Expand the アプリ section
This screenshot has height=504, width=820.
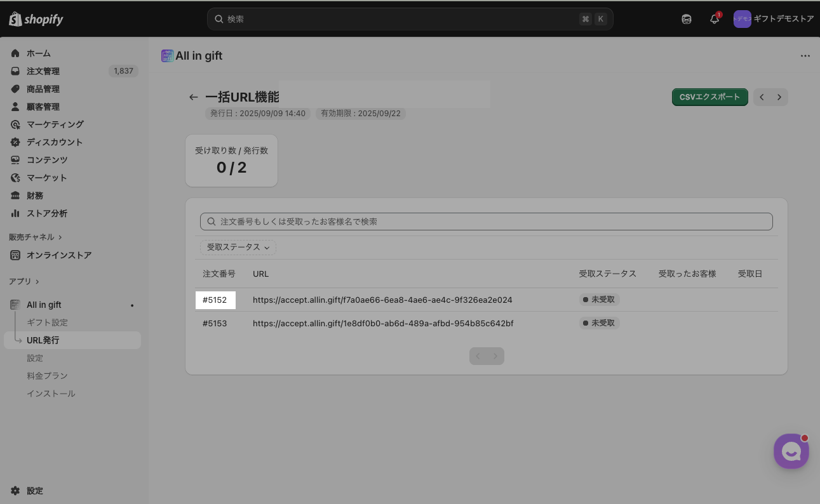coord(24,281)
